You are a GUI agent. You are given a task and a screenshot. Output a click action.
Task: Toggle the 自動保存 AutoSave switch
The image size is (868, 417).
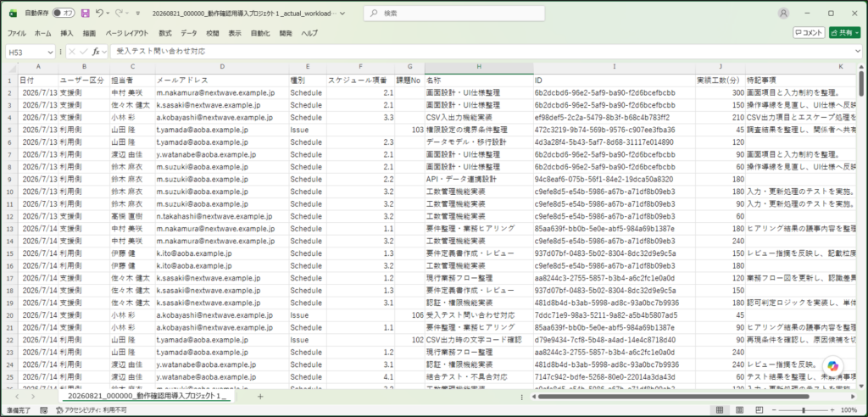[x=64, y=13]
